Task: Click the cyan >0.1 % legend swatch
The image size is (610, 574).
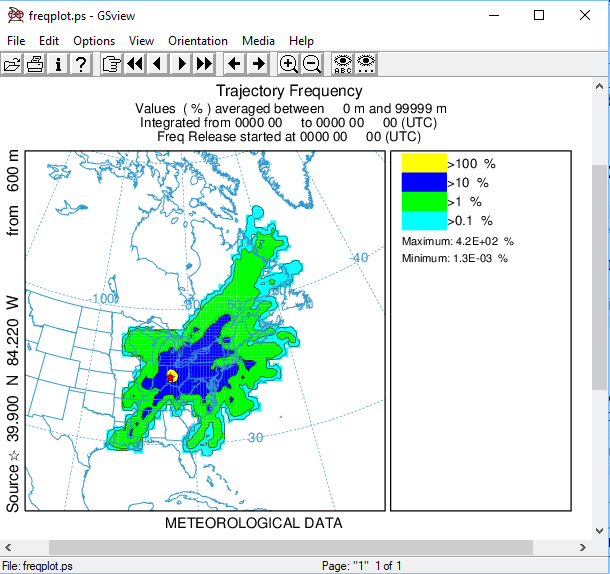Action: click(424, 220)
